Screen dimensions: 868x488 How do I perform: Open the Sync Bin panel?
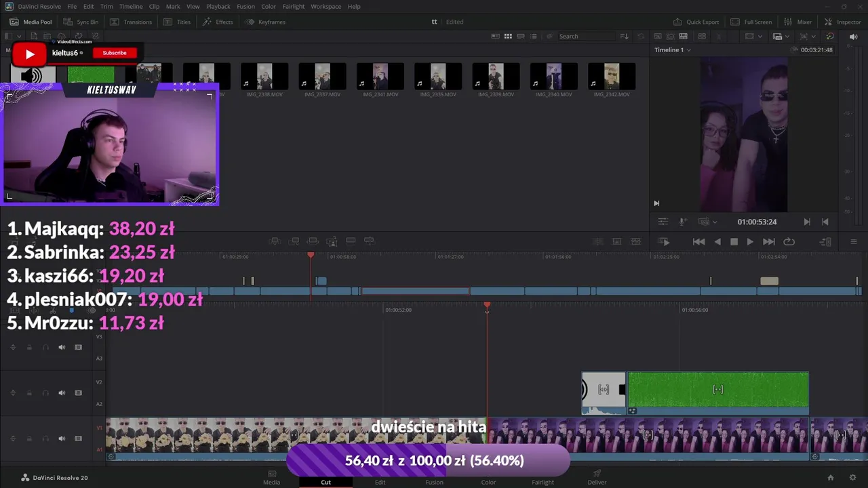(x=81, y=22)
